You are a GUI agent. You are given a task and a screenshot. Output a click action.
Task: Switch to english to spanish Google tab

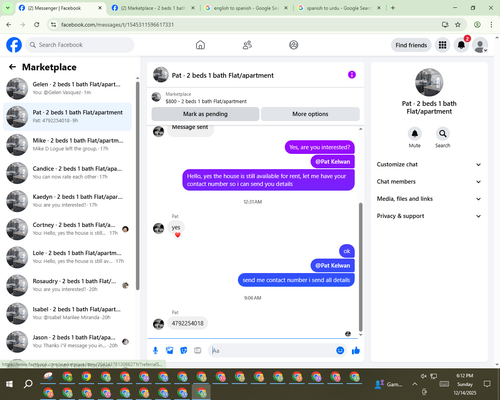click(x=246, y=8)
